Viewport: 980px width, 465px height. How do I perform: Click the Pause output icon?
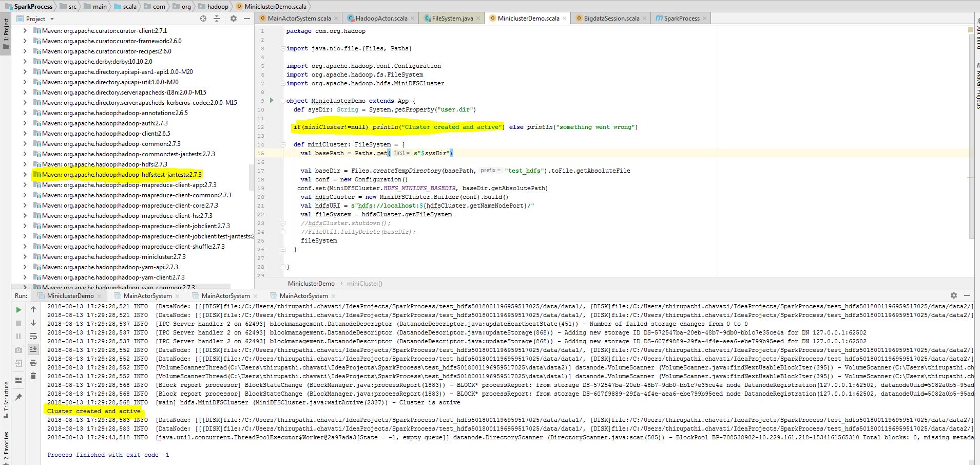18,337
